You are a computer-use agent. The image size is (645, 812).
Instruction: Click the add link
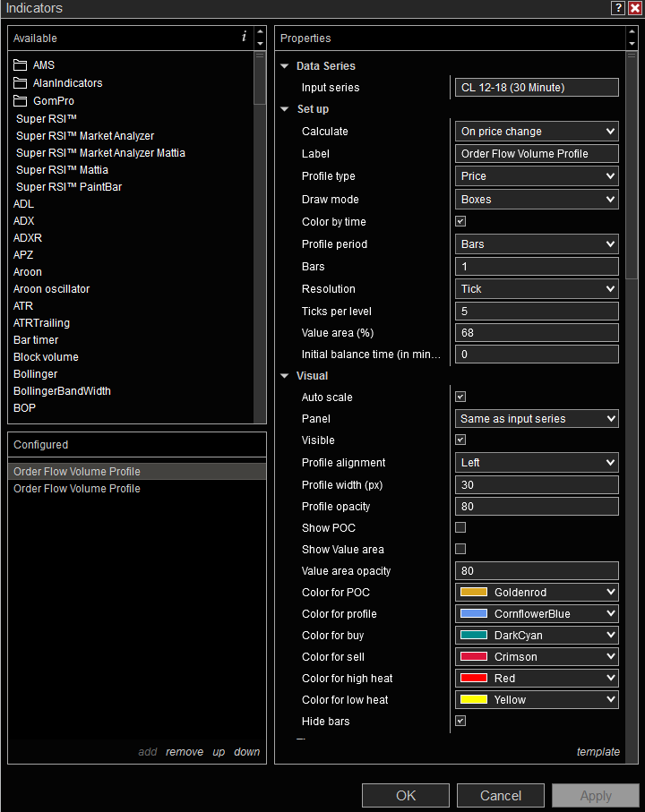click(x=148, y=752)
